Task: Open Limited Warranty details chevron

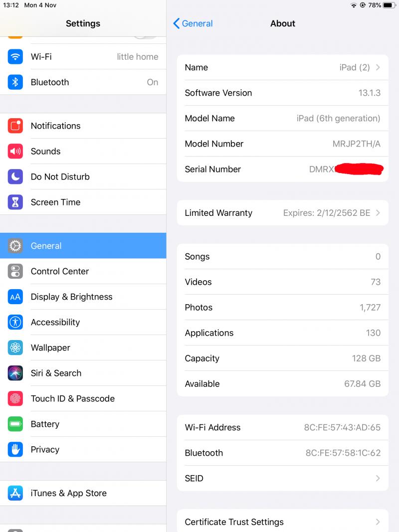Action: point(378,213)
